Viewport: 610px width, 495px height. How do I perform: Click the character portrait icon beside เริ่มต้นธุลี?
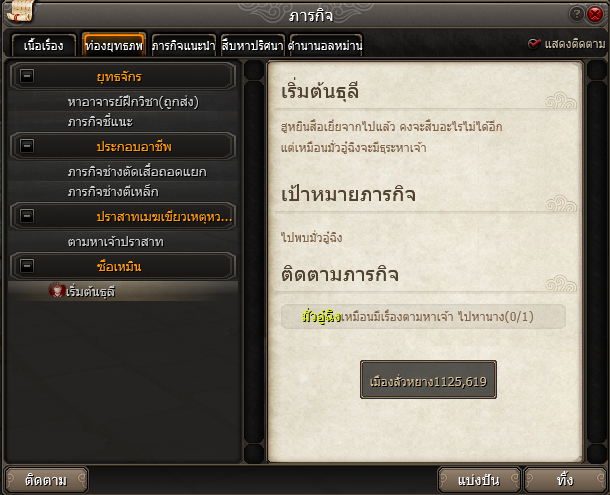tap(56, 290)
